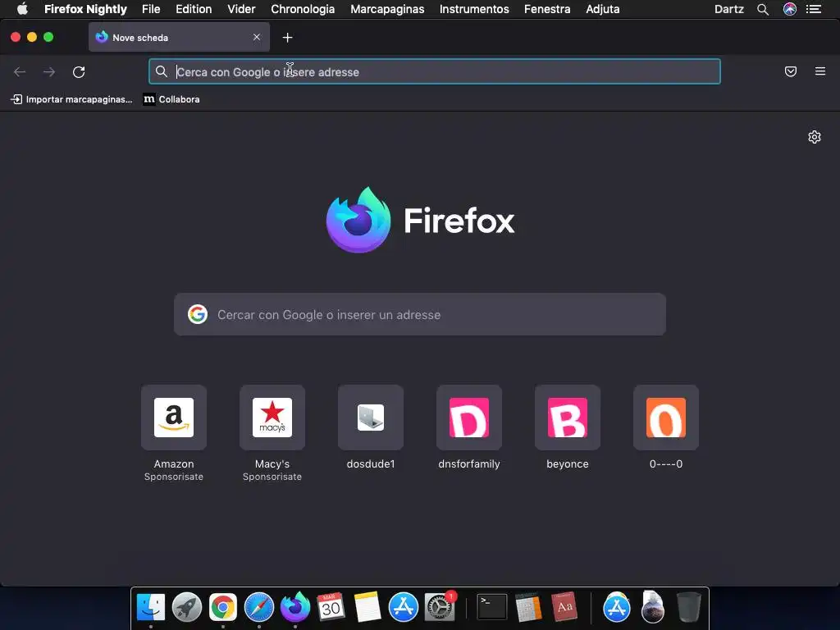Open the dosdude1 shortcut tile

371,418
